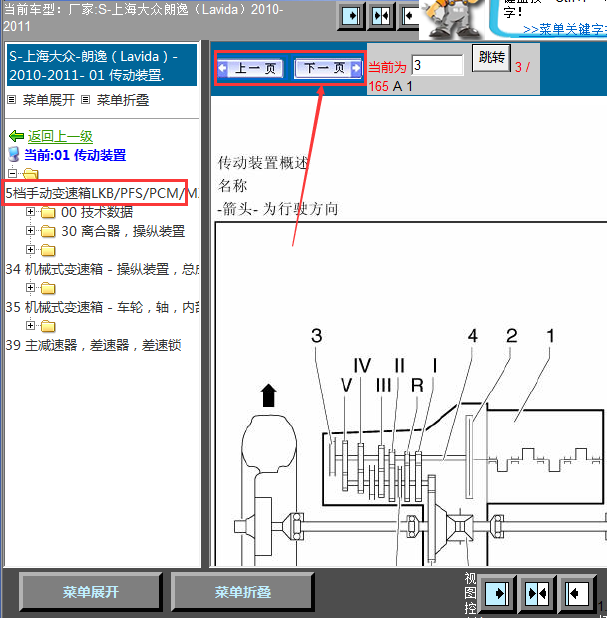
Task: Select 00 技术数据 tree item
Action: click(x=97, y=212)
